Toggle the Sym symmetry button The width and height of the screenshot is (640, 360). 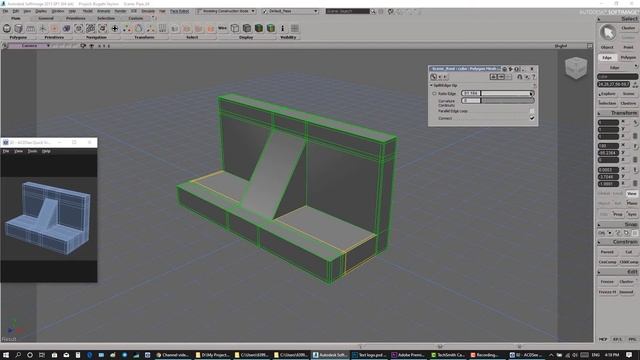pyautogui.click(x=631, y=214)
